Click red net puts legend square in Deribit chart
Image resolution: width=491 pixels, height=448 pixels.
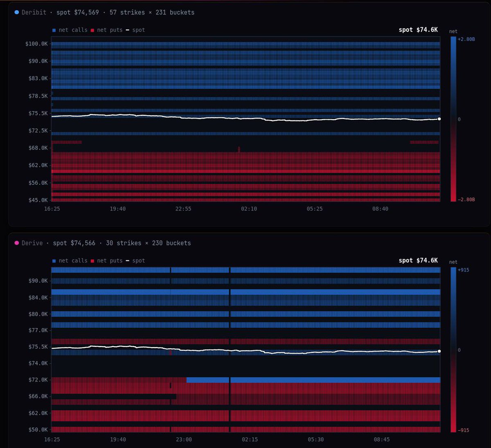tap(92, 30)
